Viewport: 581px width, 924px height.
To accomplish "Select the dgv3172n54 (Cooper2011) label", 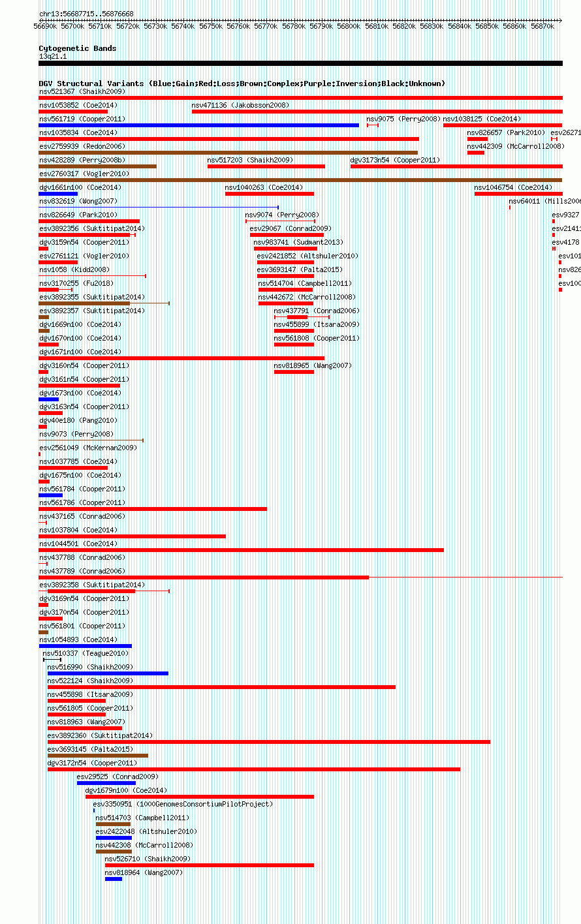I will pyautogui.click(x=92, y=763).
